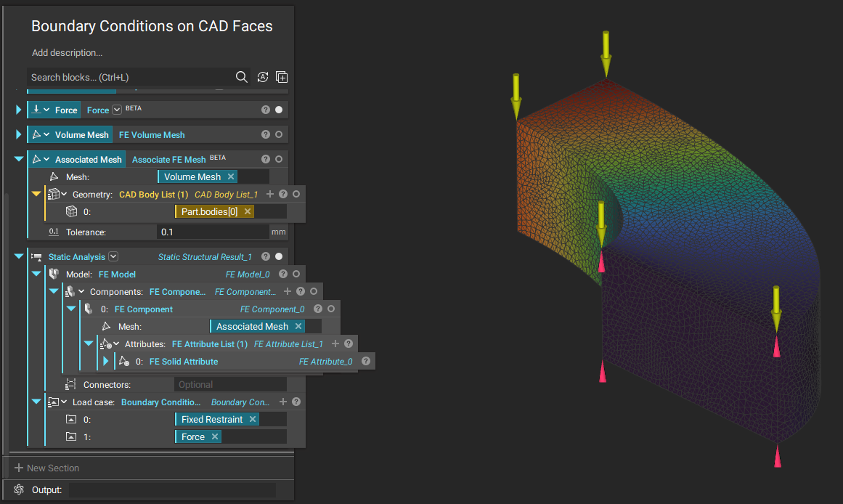843x504 pixels.
Task: Click help icon on Attributes row
Action: point(349,344)
